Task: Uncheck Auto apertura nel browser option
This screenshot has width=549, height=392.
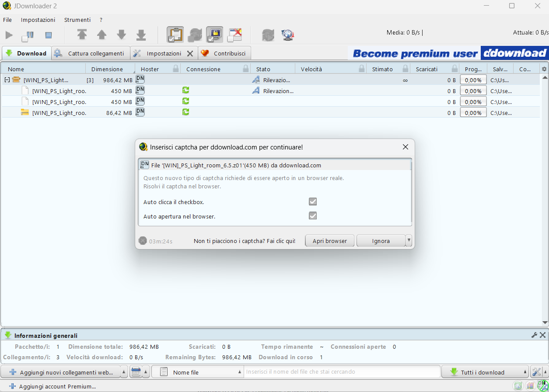Action: click(312, 215)
